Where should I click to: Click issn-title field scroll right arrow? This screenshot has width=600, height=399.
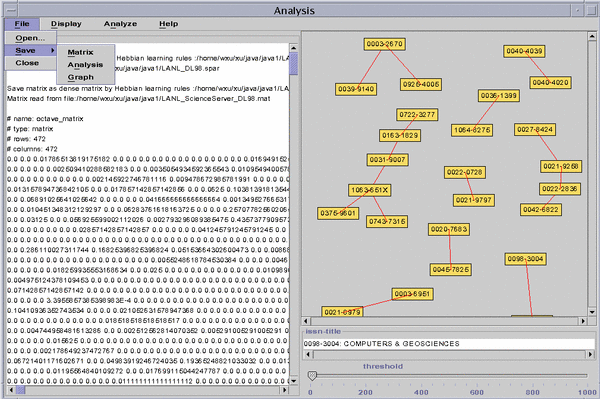tap(591, 355)
